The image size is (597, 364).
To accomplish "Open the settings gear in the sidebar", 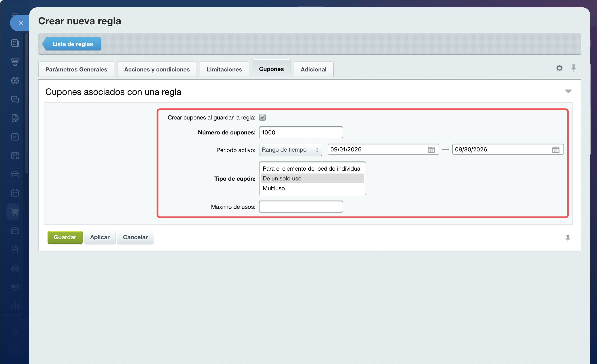I will 15,332.
